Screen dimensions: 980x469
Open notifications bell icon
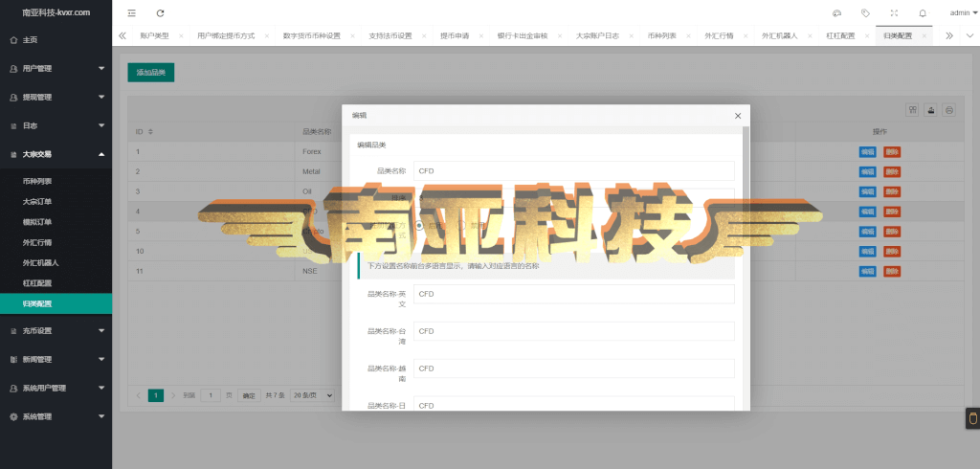point(923,12)
